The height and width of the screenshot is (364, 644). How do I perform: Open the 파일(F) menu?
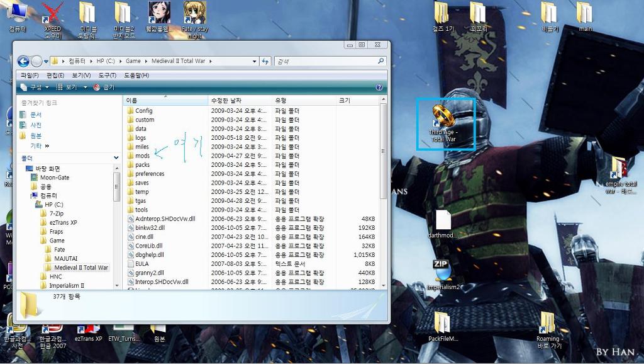click(x=30, y=76)
